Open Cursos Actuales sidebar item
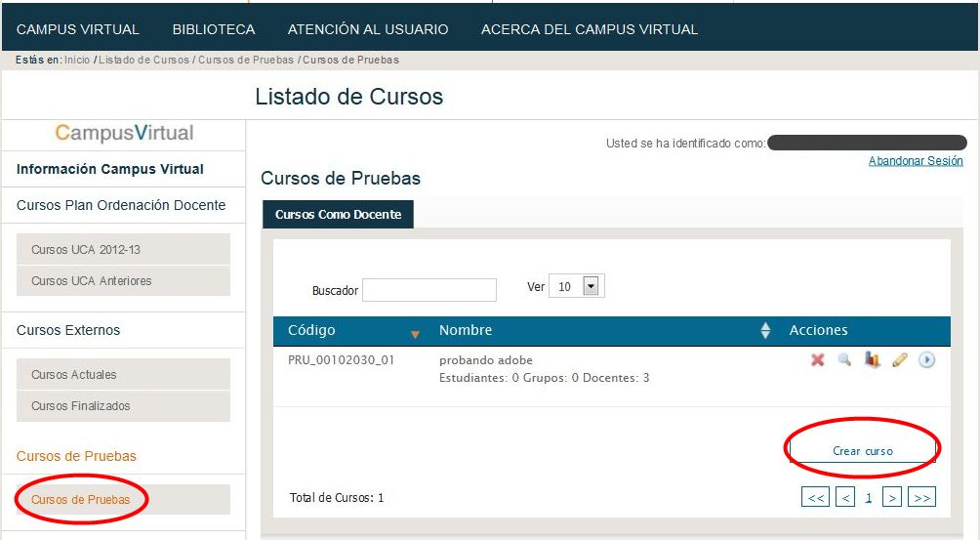980x540 pixels. click(123, 374)
